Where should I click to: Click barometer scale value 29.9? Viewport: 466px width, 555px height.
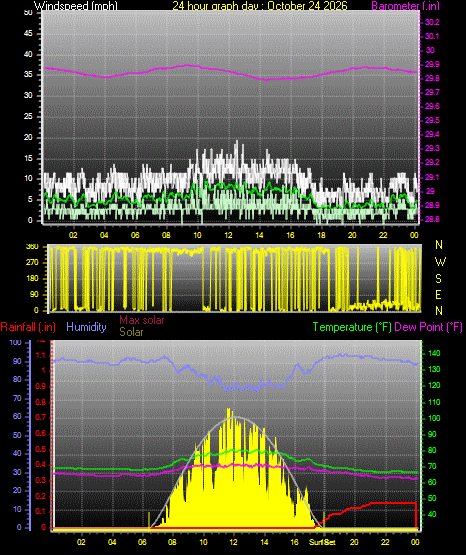pos(432,64)
